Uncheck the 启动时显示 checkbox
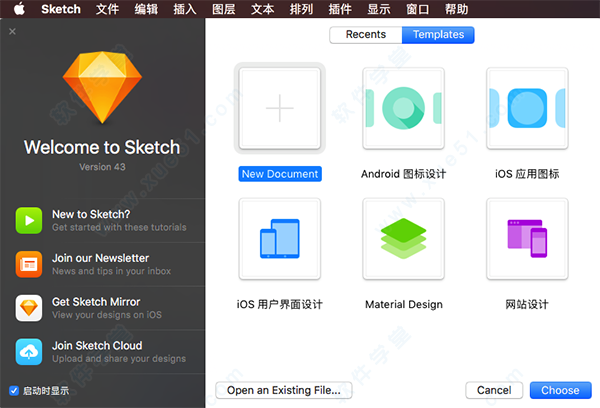The image size is (600, 408). click(x=14, y=390)
